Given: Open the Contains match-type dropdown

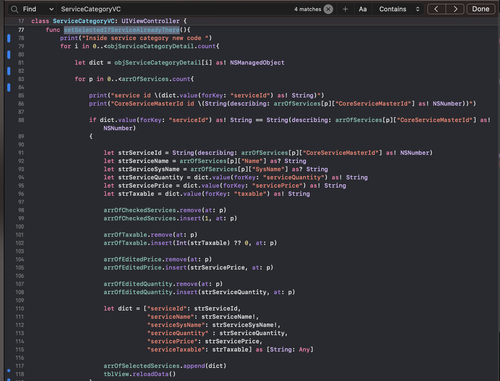Looking at the screenshot, I should (x=399, y=9).
